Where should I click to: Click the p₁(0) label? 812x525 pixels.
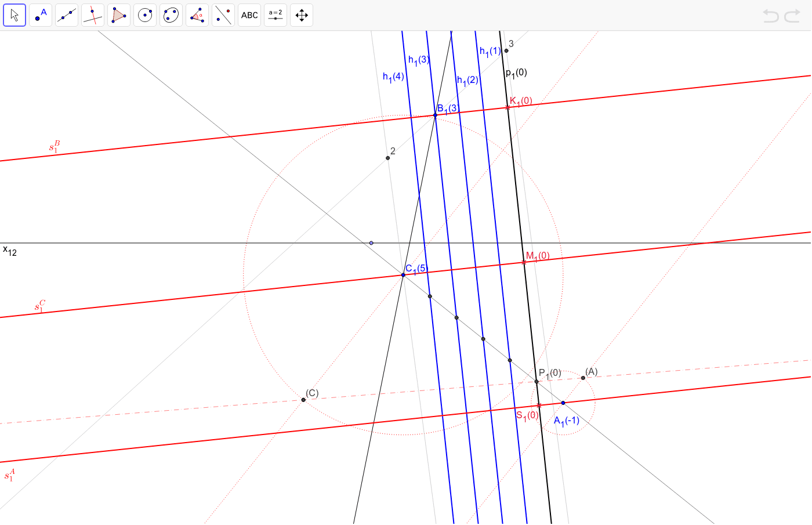516,73
